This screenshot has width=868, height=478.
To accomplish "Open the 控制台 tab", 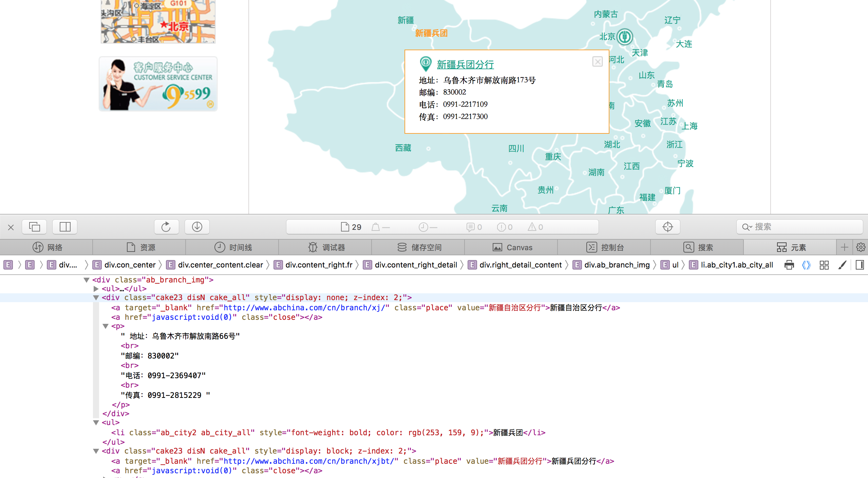I will [x=605, y=247].
